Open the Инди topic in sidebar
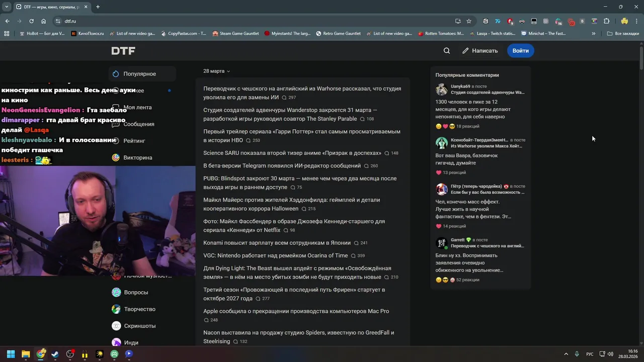644x362 pixels. tap(131, 342)
